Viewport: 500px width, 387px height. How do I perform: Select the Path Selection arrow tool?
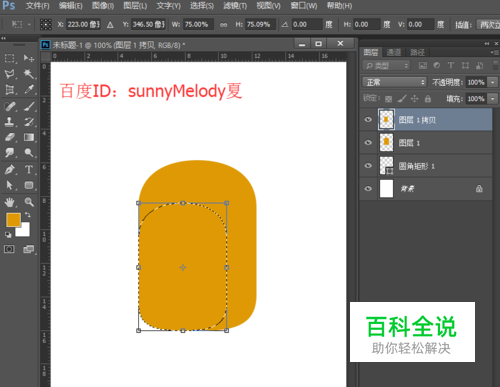click(x=9, y=185)
